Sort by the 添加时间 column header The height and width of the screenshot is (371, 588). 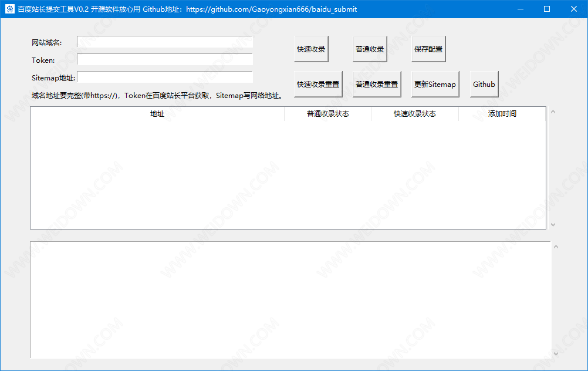[502, 114]
